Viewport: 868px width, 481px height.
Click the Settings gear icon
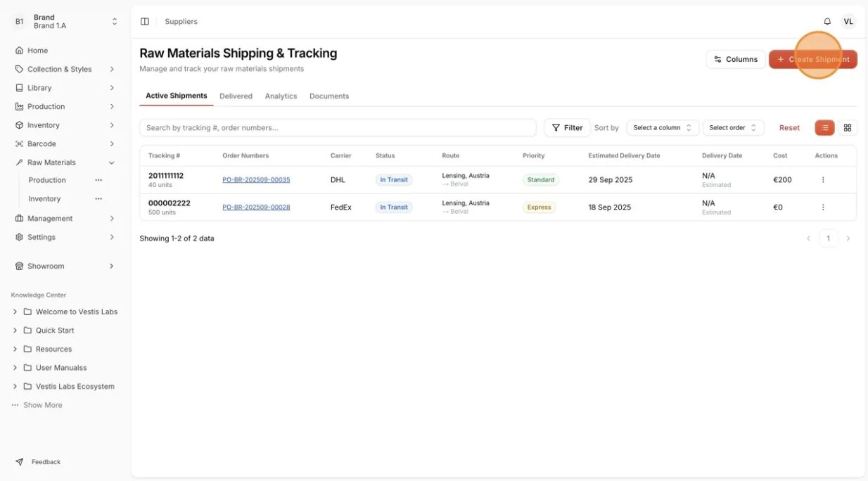pos(19,237)
